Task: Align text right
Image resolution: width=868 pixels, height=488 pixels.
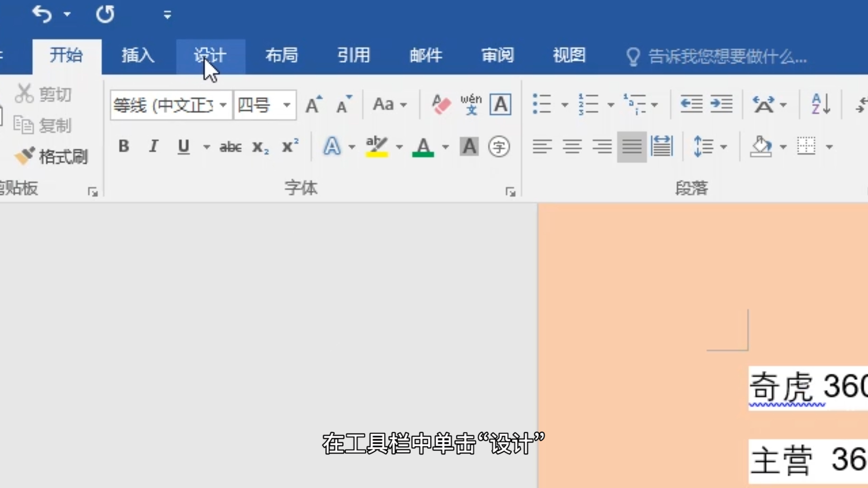Action: pyautogui.click(x=602, y=146)
